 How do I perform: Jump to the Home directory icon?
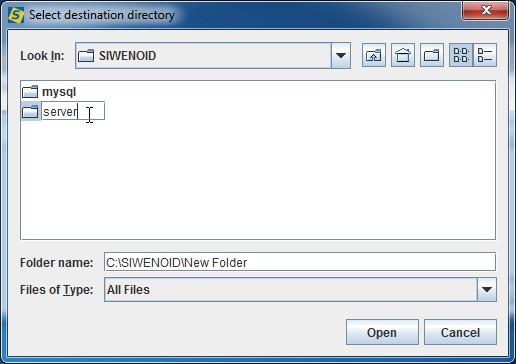pyautogui.click(x=403, y=55)
